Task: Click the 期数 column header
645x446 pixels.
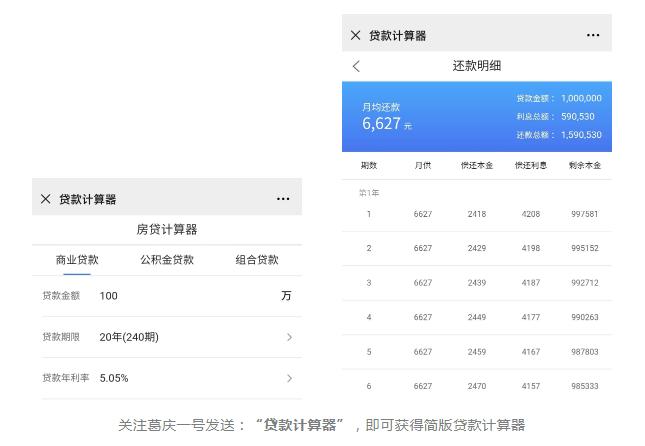Action: click(x=369, y=165)
